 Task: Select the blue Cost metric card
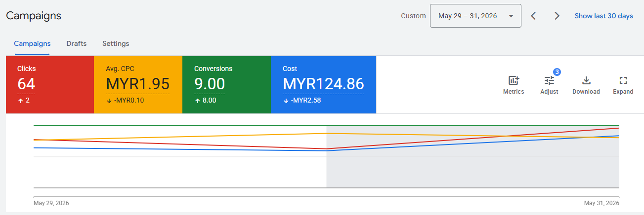click(x=323, y=85)
